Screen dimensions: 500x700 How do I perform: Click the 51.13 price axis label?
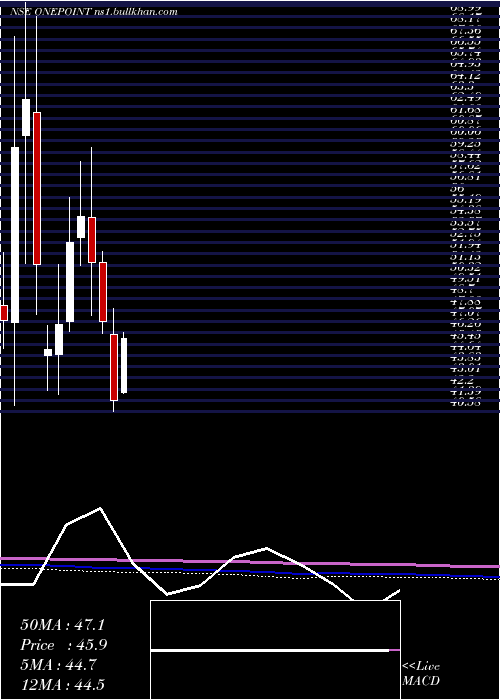466,257
